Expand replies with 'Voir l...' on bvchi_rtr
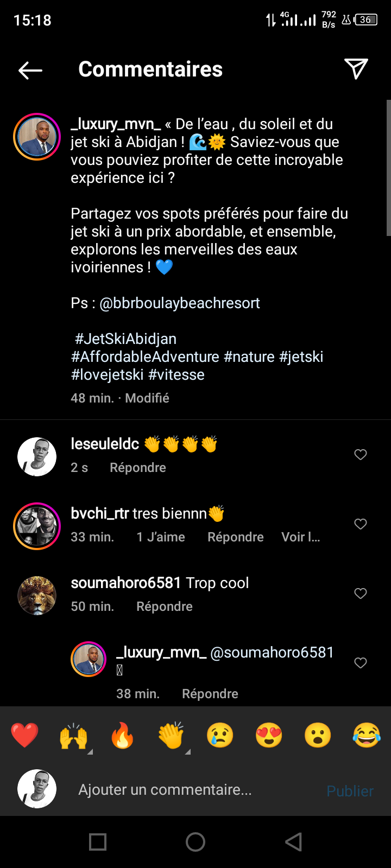391x868 pixels. pyautogui.click(x=300, y=537)
